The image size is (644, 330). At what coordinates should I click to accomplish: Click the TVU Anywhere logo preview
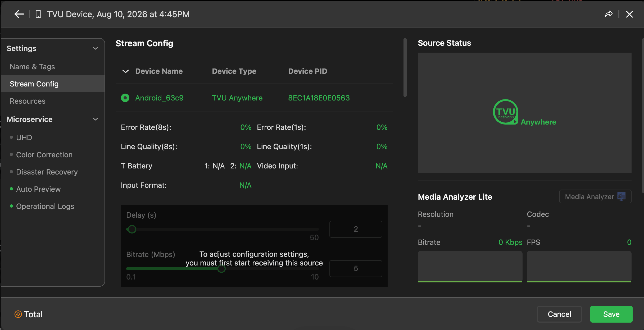[x=524, y=112]
